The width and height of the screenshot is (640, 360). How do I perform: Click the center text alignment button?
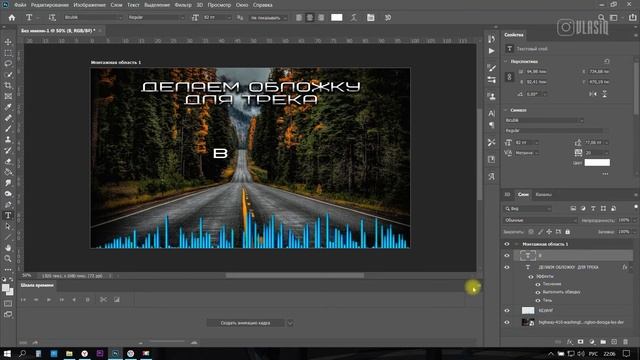(x=310, y=18)
